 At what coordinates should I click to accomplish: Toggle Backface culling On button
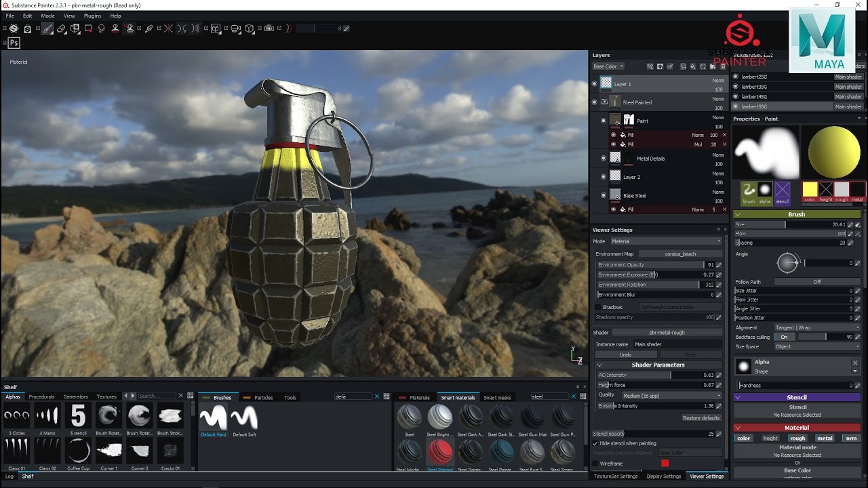[784, 337]
